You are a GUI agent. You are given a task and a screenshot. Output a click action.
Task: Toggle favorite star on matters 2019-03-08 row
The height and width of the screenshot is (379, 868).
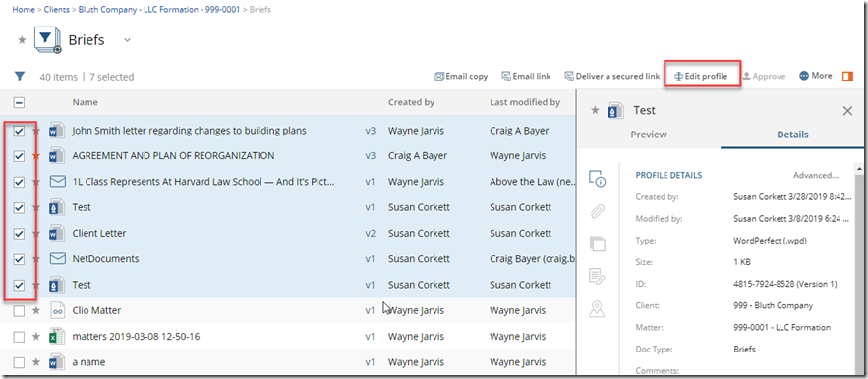[x=36, y=337]
